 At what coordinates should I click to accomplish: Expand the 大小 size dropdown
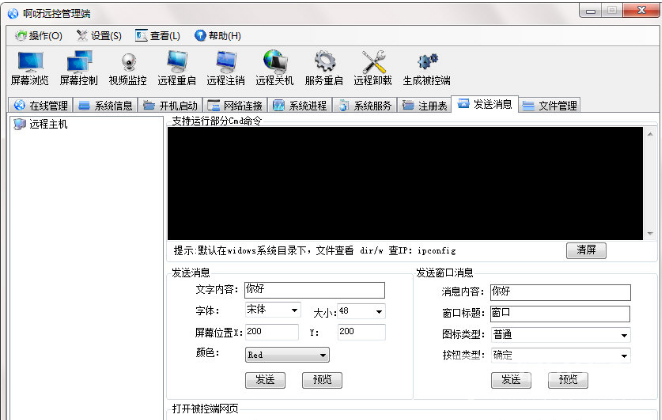point(379,312)
